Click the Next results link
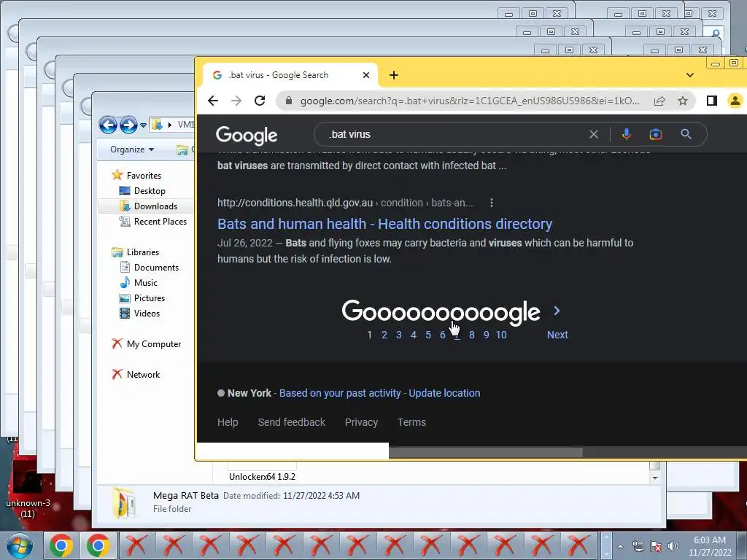This screenshot has height=560, width=747. point(557,335)
